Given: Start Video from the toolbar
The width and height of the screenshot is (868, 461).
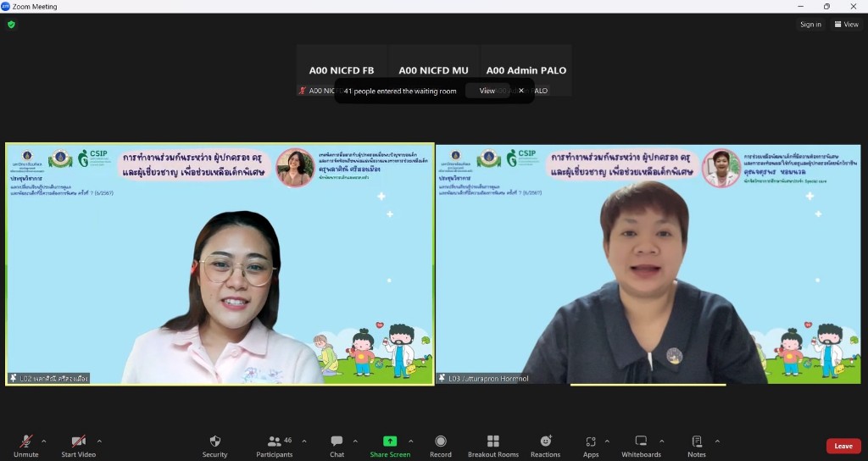Looking at the screenshot, I should [x=79, y=446].
